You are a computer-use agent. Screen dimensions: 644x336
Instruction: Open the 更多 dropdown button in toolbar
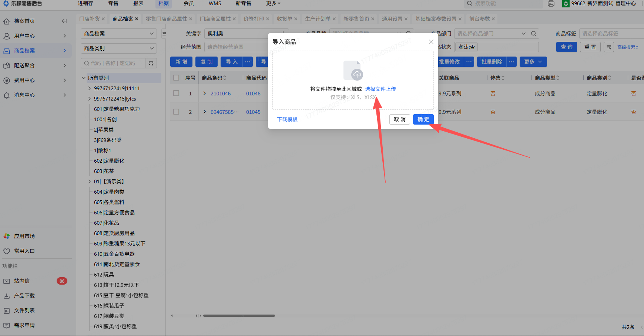click(533, 62)
